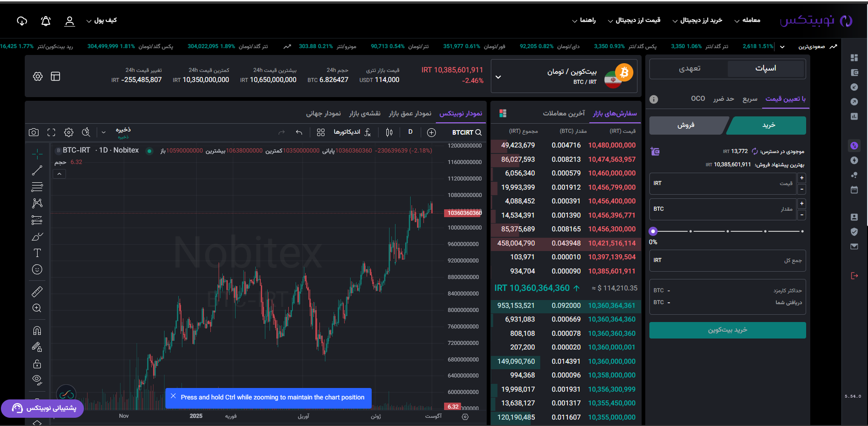Open the indicators menu
868x426 pixels.
pos(352,132)
